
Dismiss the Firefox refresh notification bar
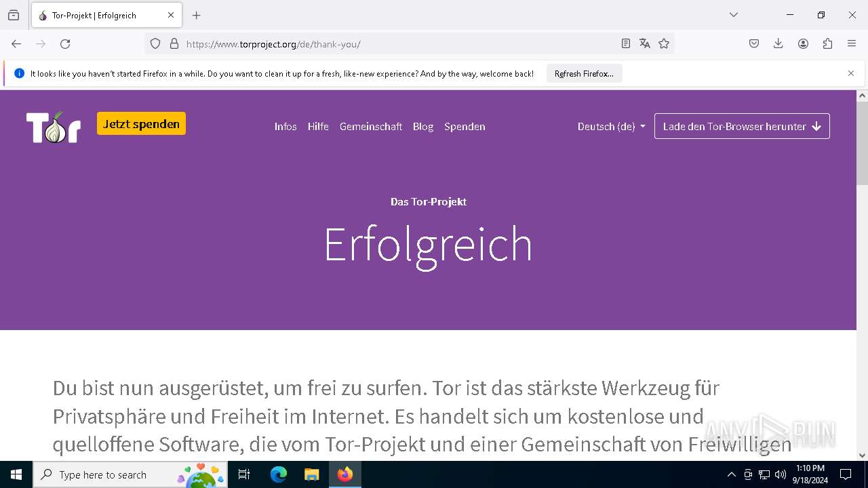click(851, 73)
